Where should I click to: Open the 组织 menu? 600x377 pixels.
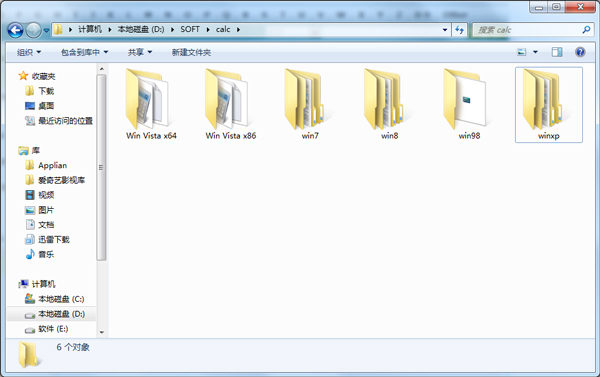click(x=29, y=52)
